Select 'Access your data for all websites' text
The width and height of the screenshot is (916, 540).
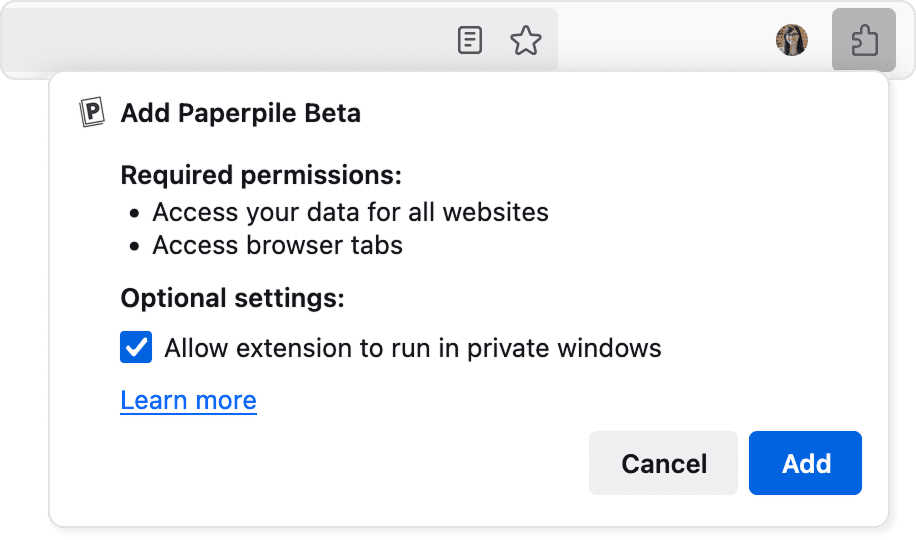click(350, 213)
